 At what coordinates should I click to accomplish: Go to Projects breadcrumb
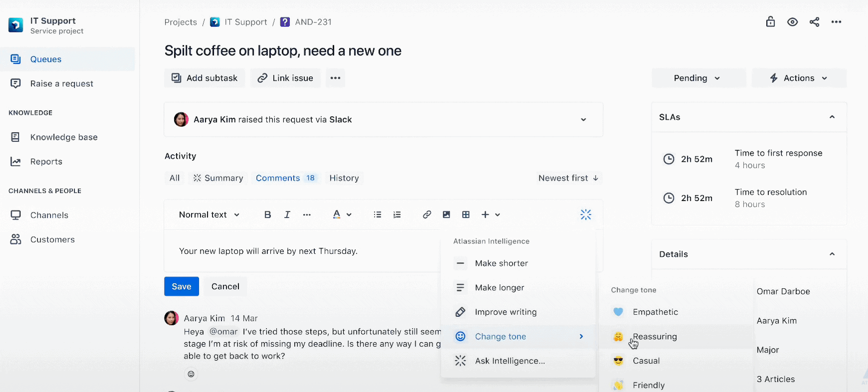click(x=181, y=22)
